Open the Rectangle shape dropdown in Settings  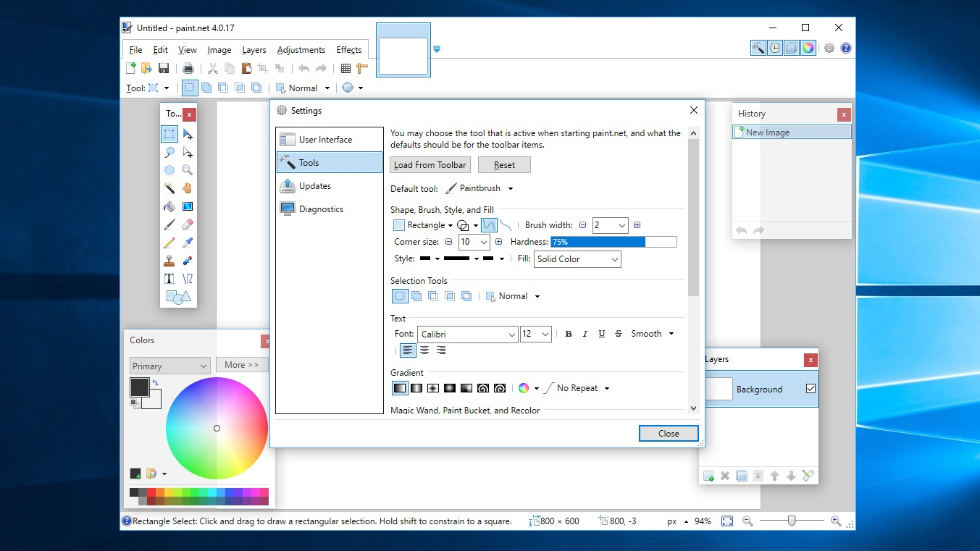[423, 225]
